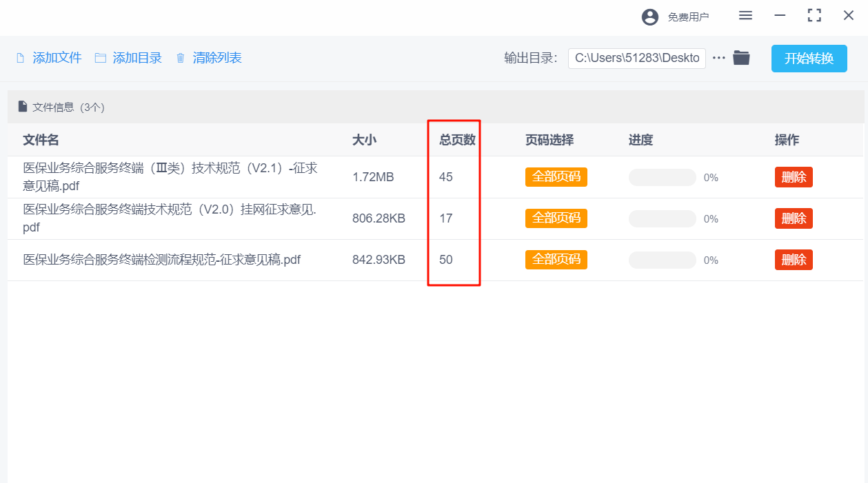The height and width of the screenshot is (483, 868).
Task: Delete the 45-page Ⅲ类 技术规范 file
Action: (794, 177)
